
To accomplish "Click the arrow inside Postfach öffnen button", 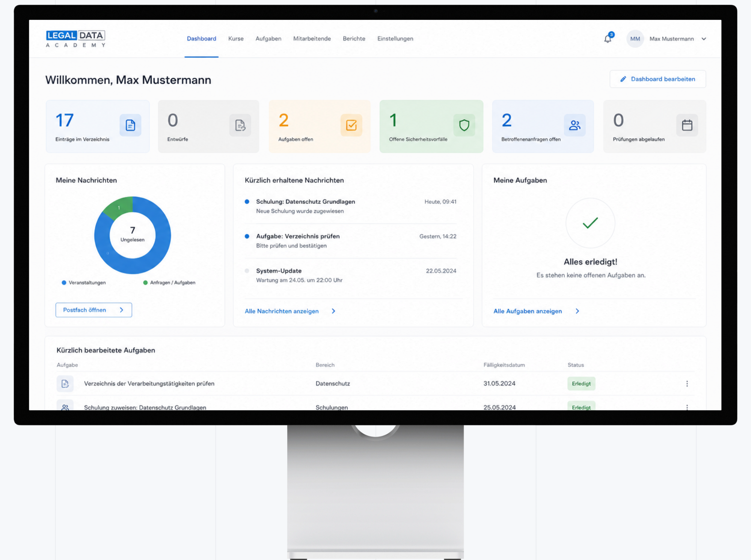I will (121, 310).
